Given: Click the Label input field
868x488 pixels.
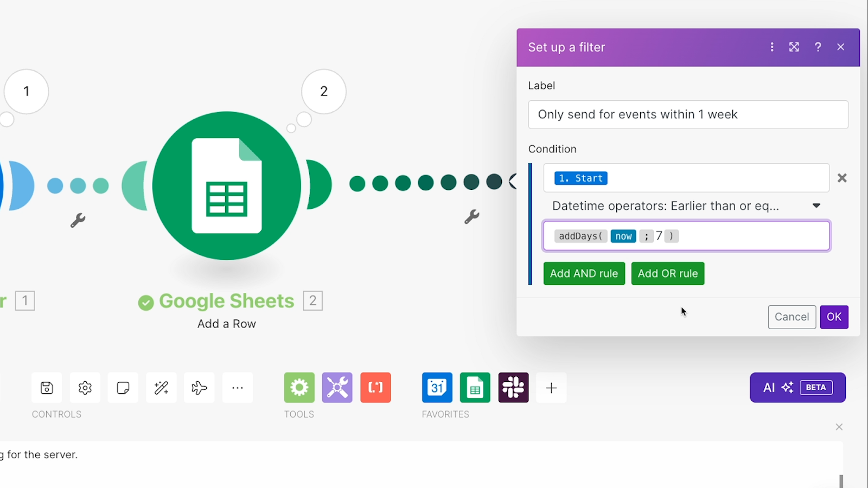Looking at the screenshot, I should pyautogui.click(x=688, y=114).
